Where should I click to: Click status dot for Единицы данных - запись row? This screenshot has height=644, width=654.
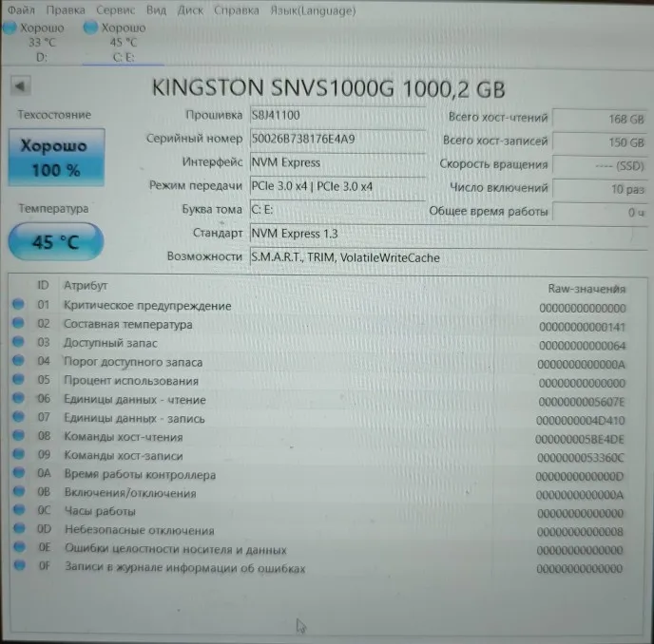pos(18,416)
